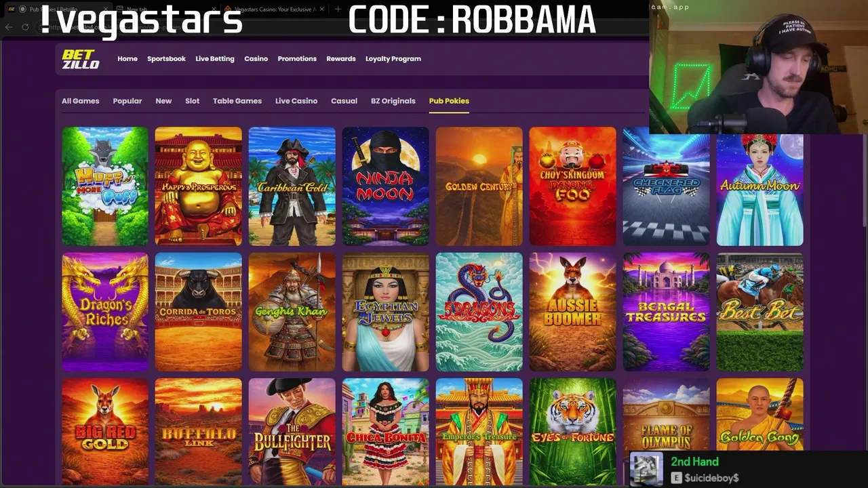Open Aussie Boomer slot
This screenshot has height=488, width=868.
pos(573,312)
